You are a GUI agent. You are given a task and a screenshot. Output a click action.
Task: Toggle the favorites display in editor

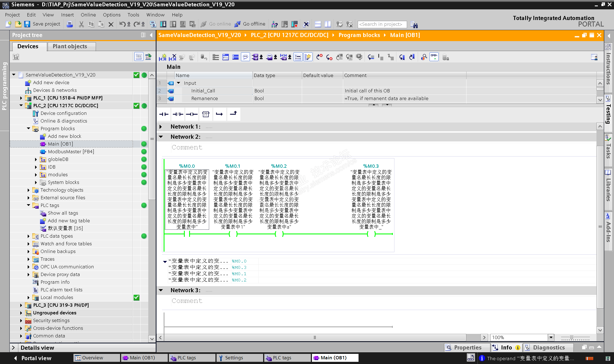pyautogui.click(x=308, y=57)
